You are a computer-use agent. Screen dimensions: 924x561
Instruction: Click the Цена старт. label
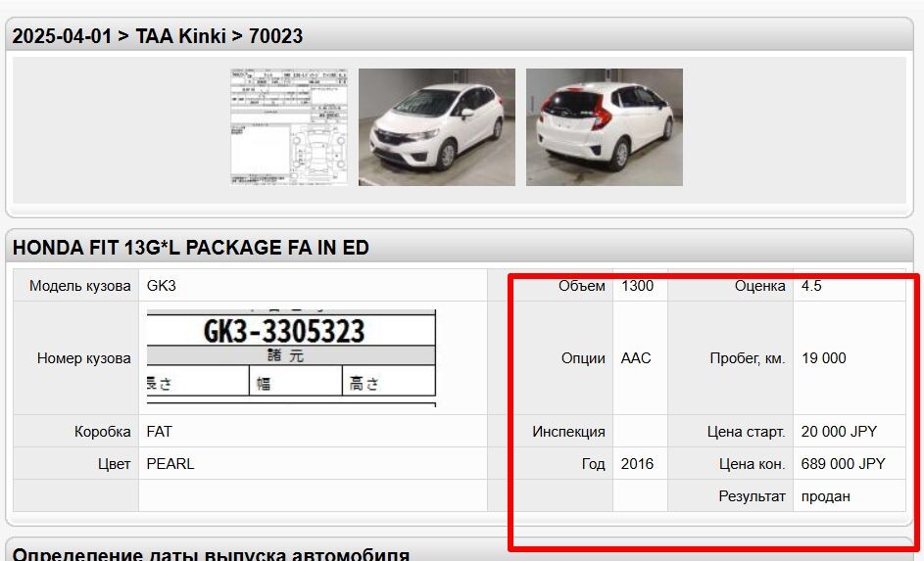(747, 432)
